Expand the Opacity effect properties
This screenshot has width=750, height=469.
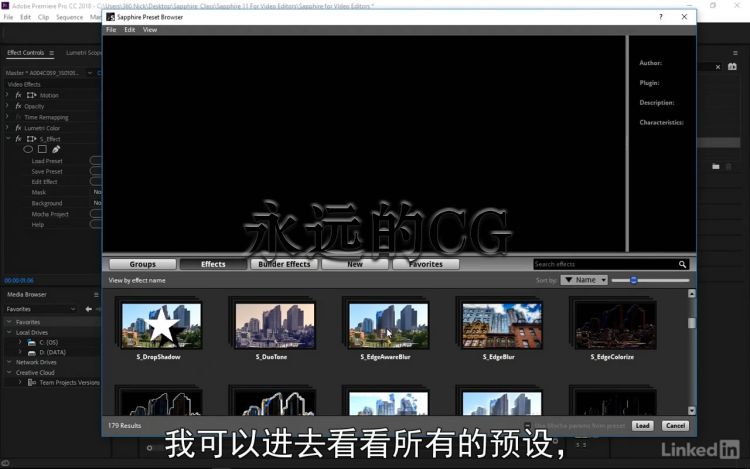7,106
